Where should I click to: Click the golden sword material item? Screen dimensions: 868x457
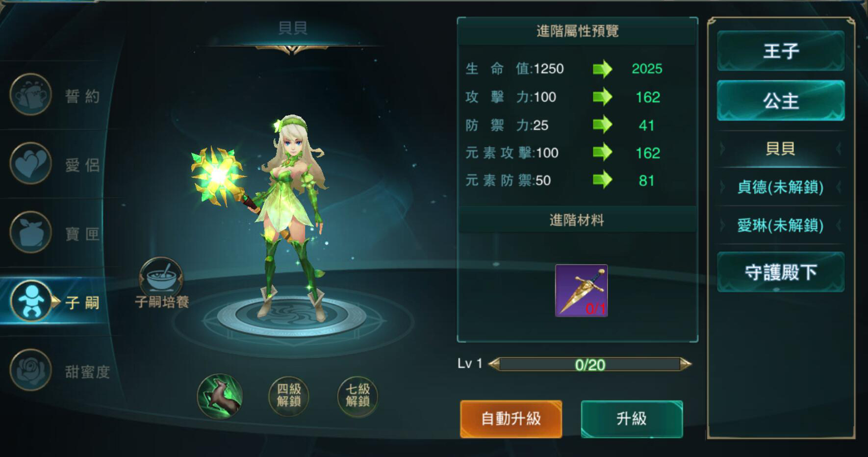point(582,291)
